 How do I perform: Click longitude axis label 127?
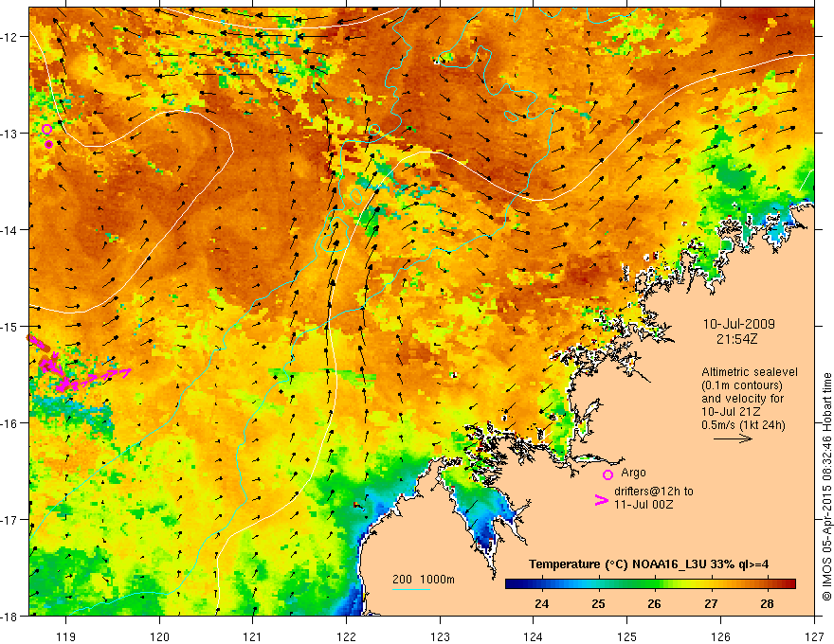tap(814, 636)
